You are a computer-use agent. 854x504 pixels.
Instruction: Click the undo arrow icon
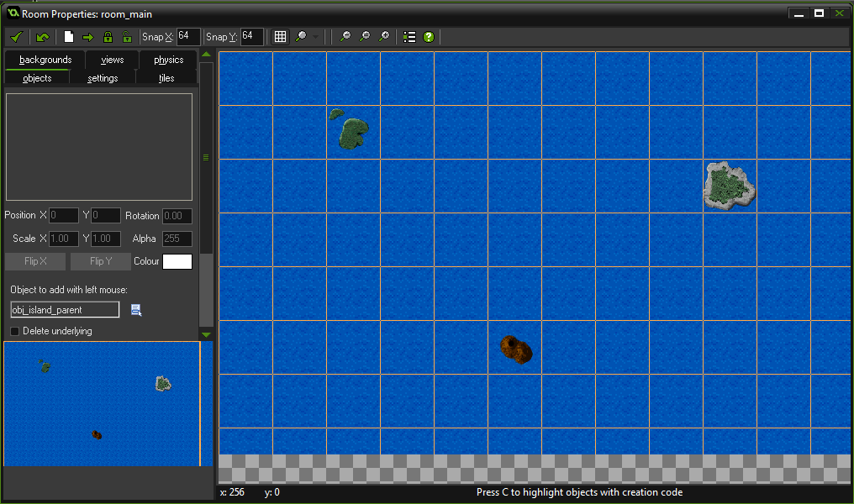[42, 37]
